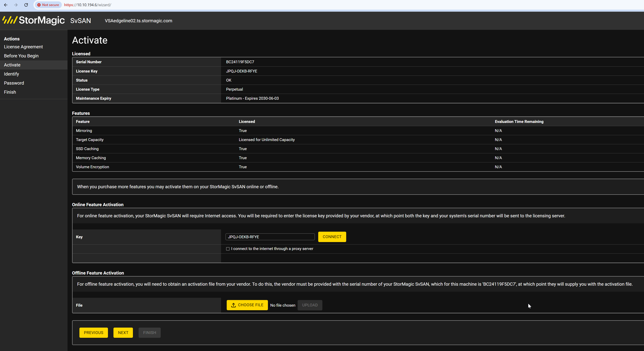Click the address bar URL

pos(88,5)
